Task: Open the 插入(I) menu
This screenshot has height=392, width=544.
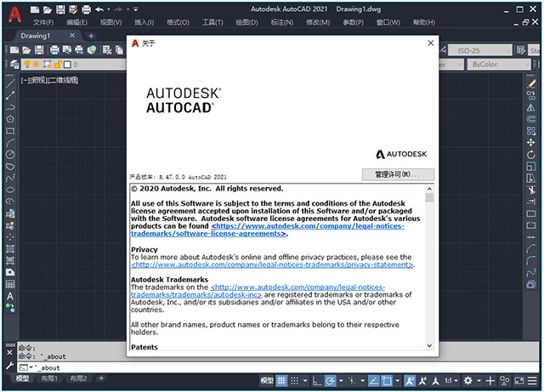Action: (x=144, y=23)
